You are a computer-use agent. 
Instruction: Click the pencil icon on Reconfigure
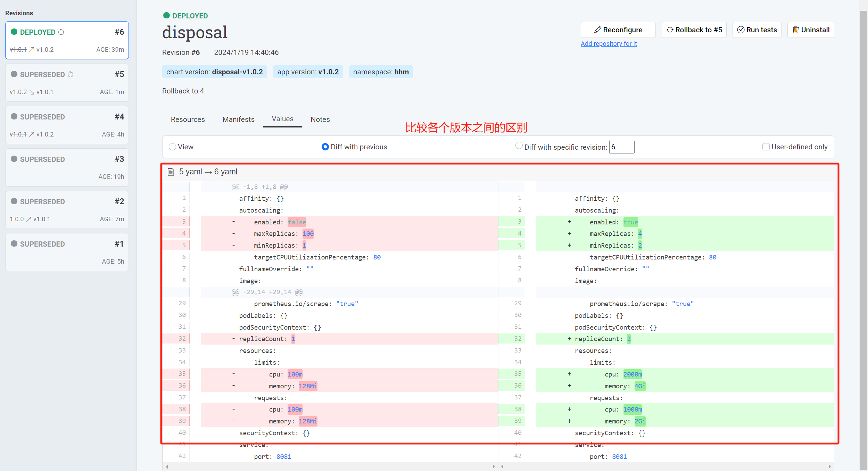pyautogui.click(x=597, y=30)
